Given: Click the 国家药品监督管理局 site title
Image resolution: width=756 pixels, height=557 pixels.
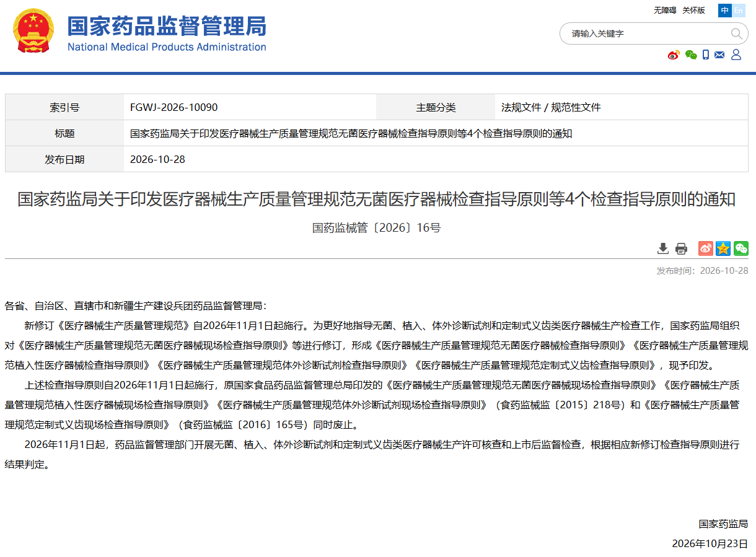Looking at the screenshot, I should [x=167, y=26].
